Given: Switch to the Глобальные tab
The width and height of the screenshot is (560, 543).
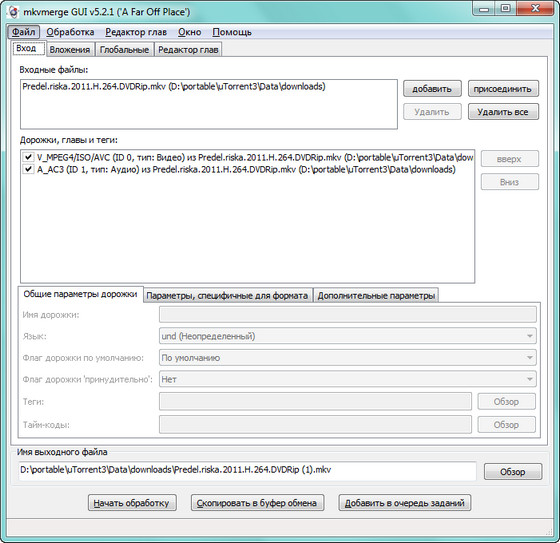Looking at the screenshot, I should (124, 50).
